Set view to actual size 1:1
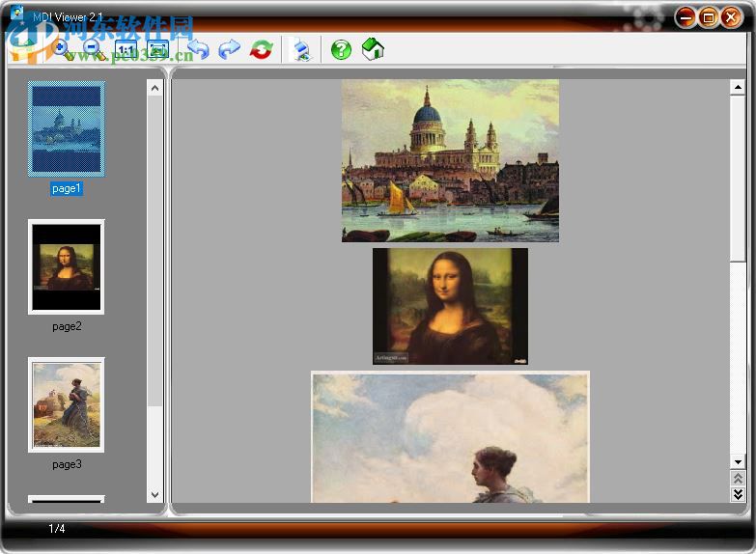 pyautogui.click(x=126, y=49)
